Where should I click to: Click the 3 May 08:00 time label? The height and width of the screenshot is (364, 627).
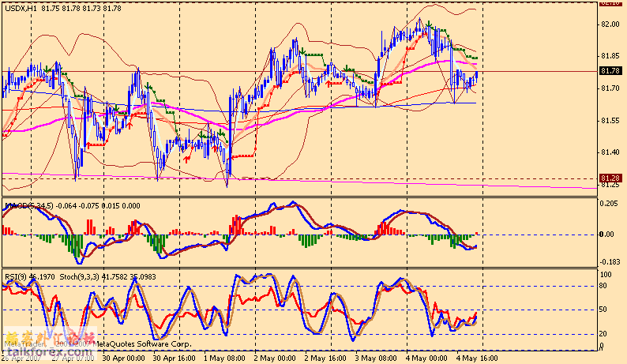coord(377,358)
